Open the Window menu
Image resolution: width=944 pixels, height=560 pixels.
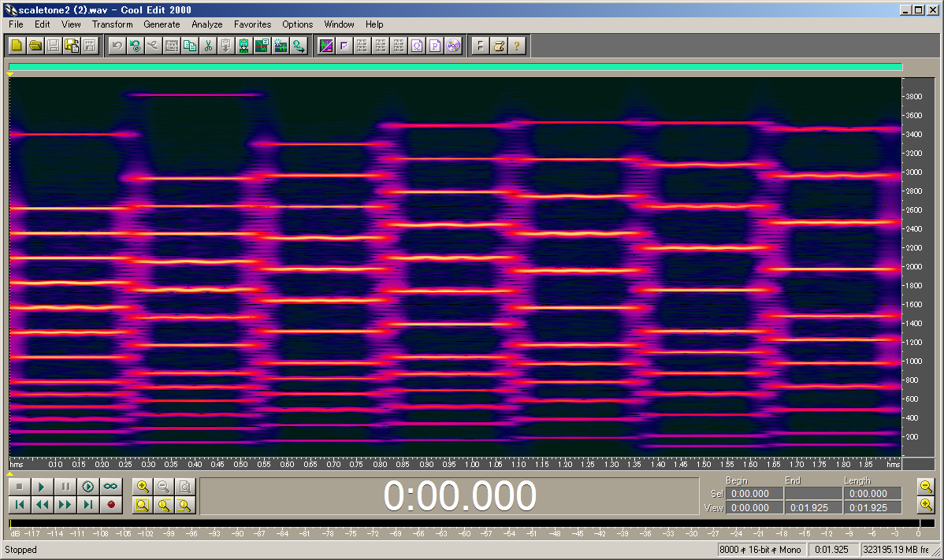click(x=339, y=24)
